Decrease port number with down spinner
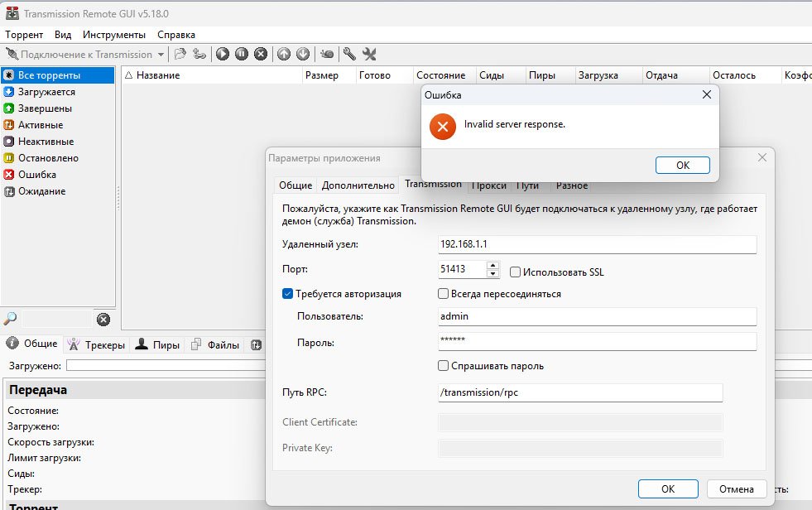 (x=493, y=274)
